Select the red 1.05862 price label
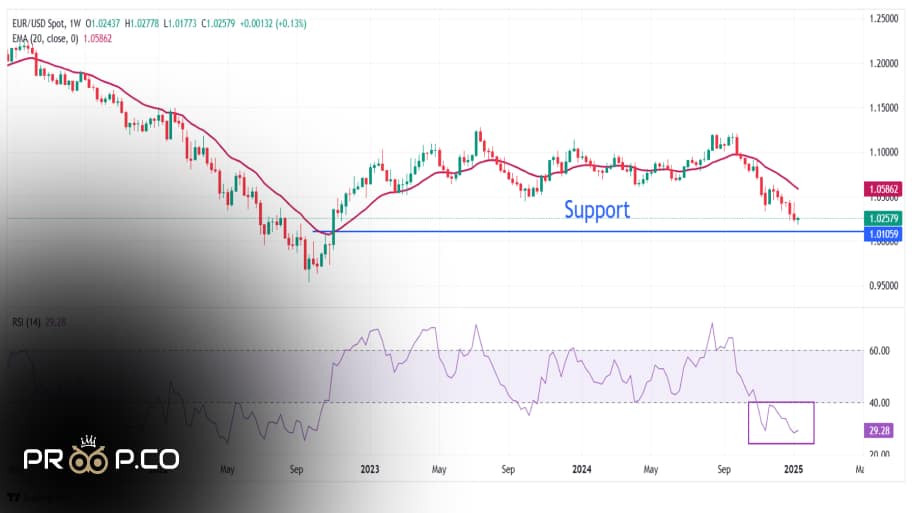The width and height of the screenshot is (912, 513). click(883, 189)
